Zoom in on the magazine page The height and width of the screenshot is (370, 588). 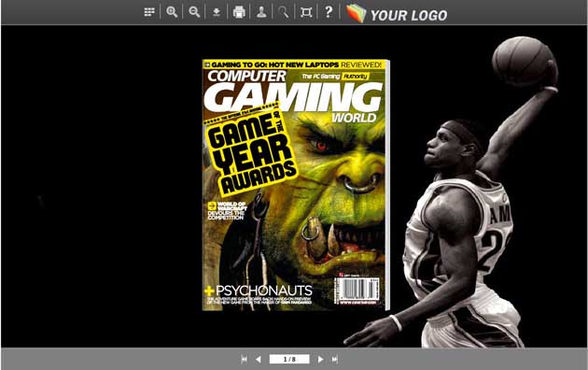coord(172,12)
